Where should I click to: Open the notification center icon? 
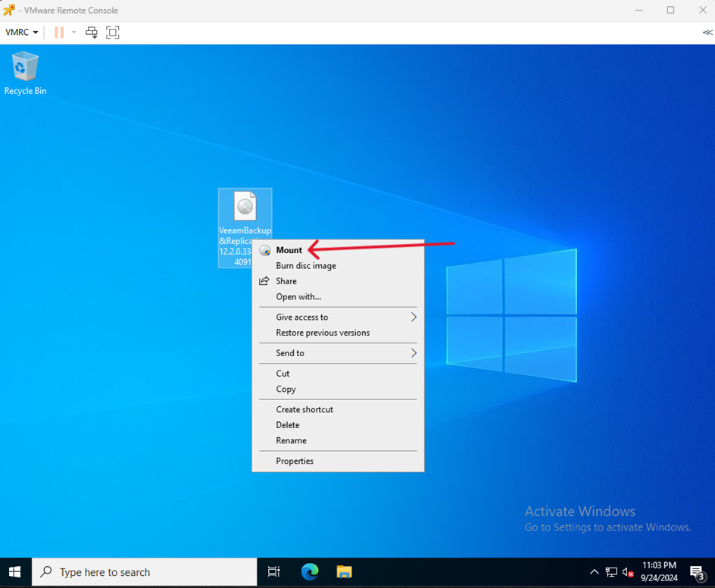click(697, 572)
